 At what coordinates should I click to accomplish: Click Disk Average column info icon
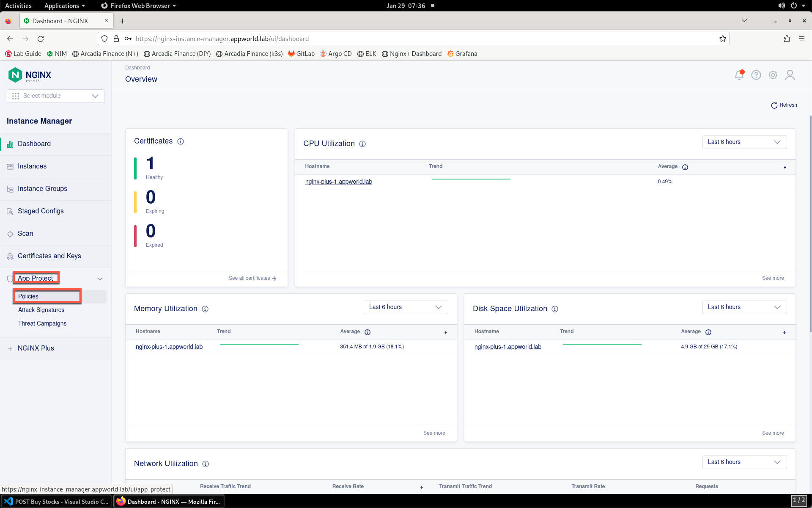point(708,332)
